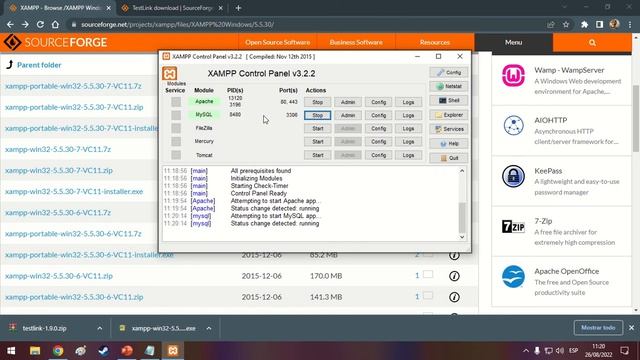Open Mercury Config
640x360 pixels.
coord(378,142)
